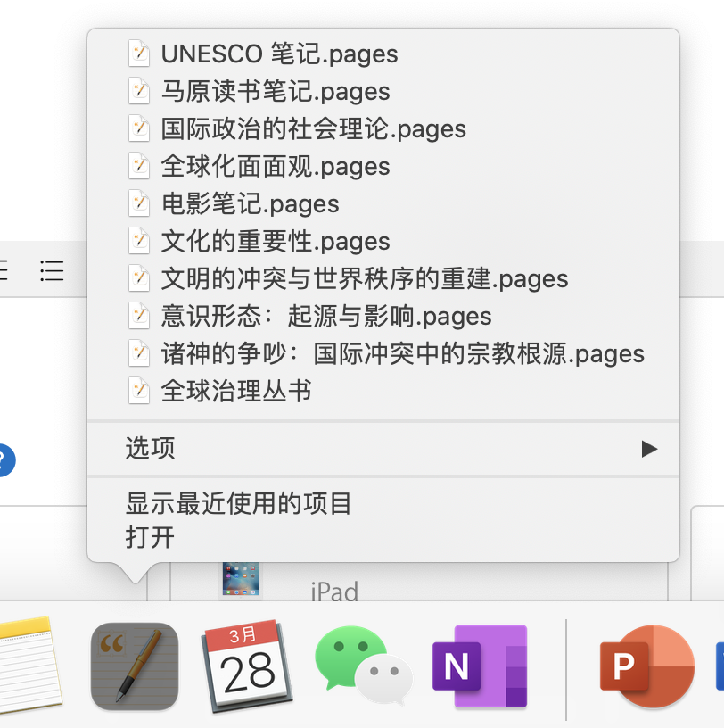The image size is (724, 728).
Task: Click the iPad label text
Action: [x=334, y=591]
